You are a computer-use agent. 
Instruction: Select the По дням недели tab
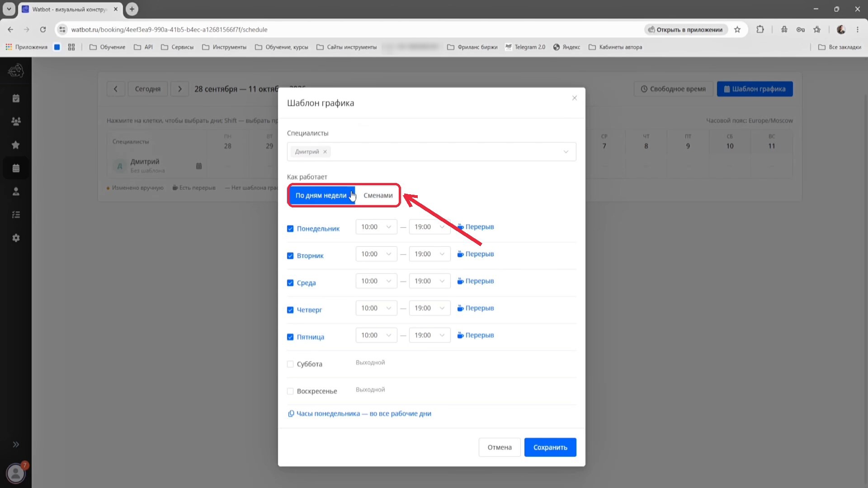pyautogui.click(x=321, y=195)
